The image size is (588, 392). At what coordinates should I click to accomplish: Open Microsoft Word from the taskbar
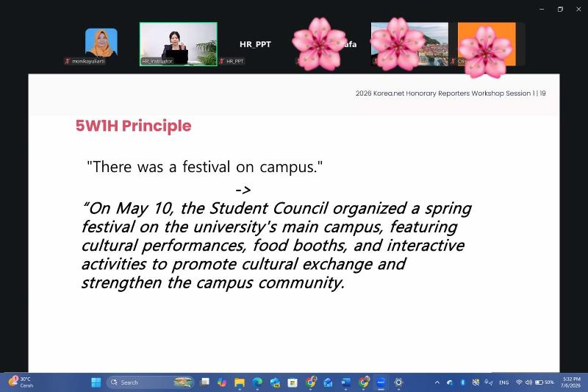coord(345,382)
